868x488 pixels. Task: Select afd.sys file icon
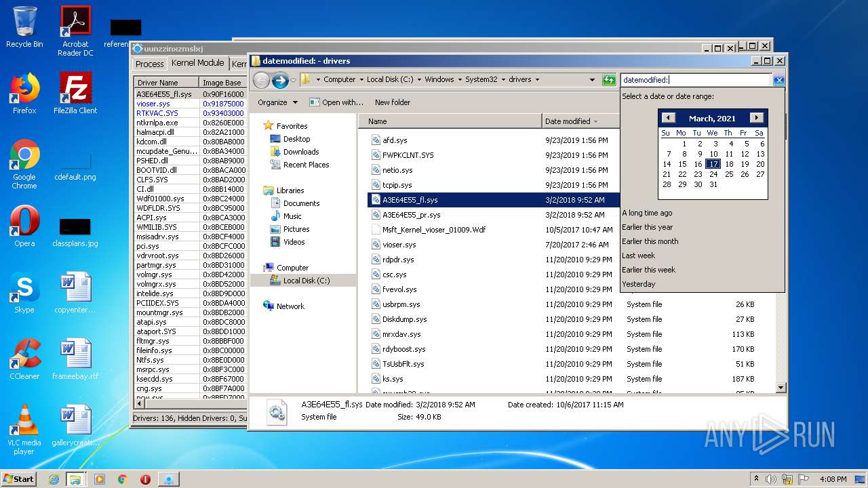pos(376,140)
